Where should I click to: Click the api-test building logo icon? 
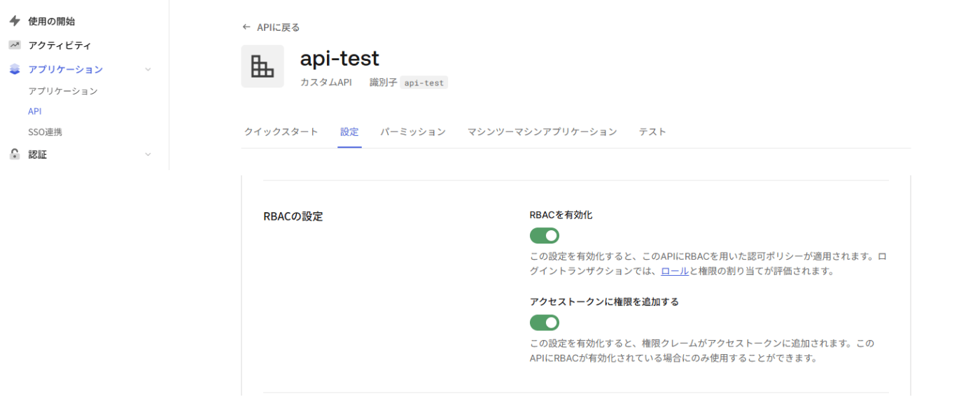tap(262, 66)
